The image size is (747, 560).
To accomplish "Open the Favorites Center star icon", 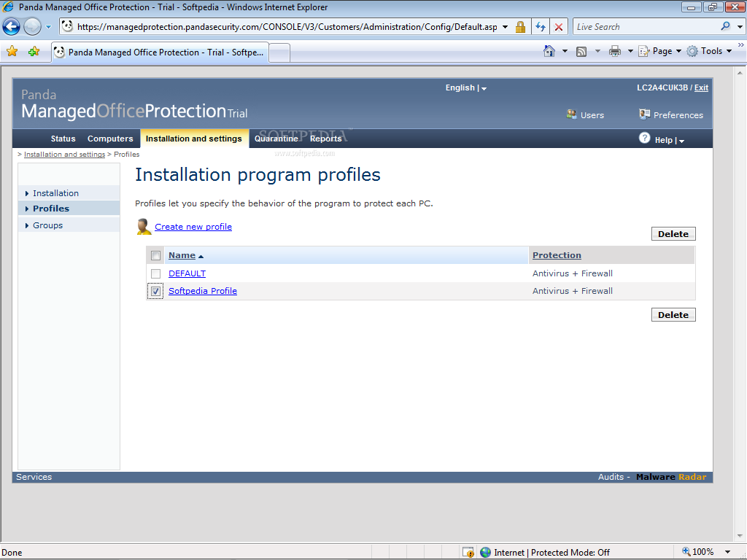I will (x=12, y=52).
